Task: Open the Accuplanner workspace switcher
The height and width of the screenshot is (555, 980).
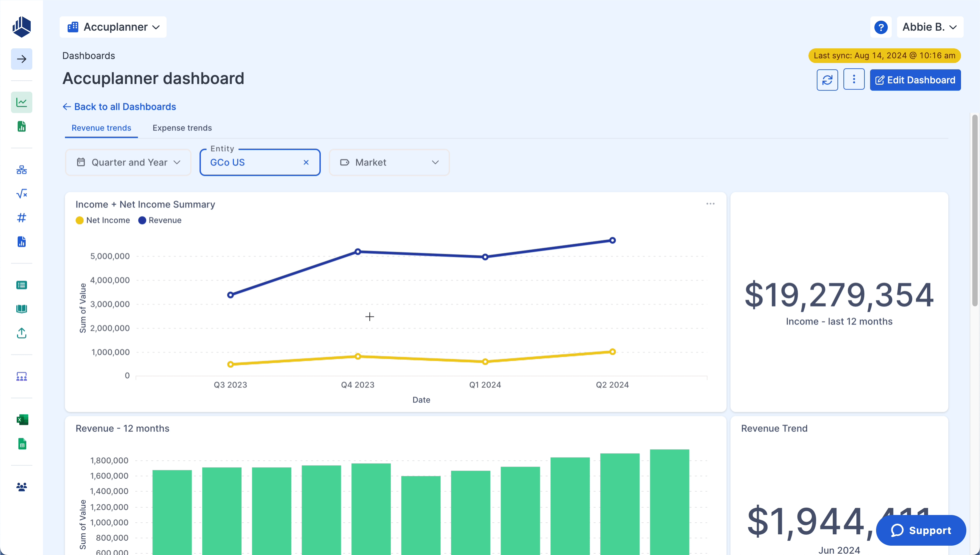Action: [x=113, y=27]
